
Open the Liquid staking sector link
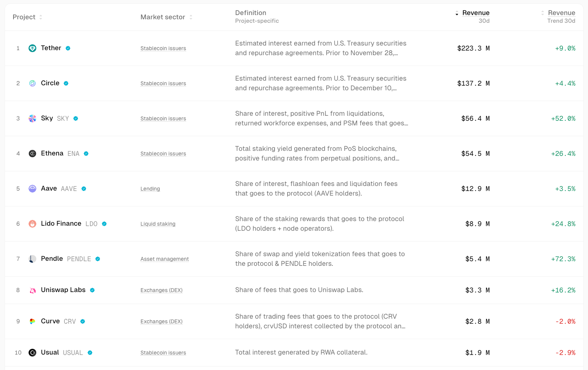(x=158, y=224)
